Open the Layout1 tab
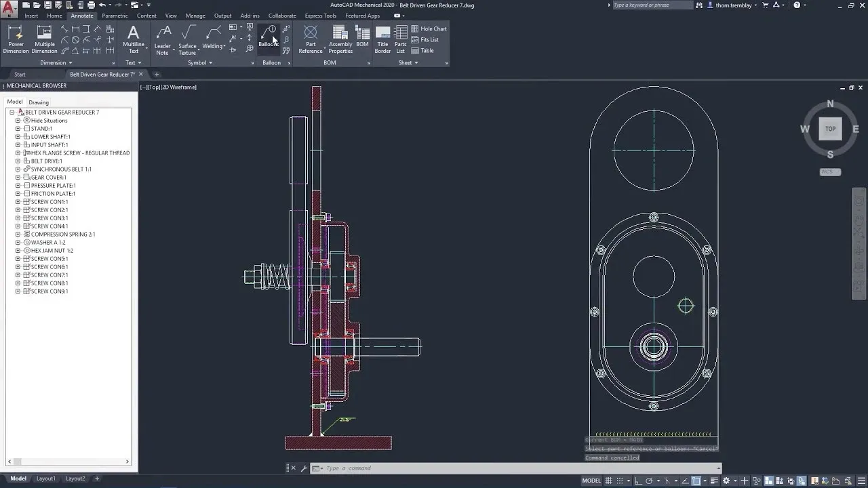 click(45, 478)
